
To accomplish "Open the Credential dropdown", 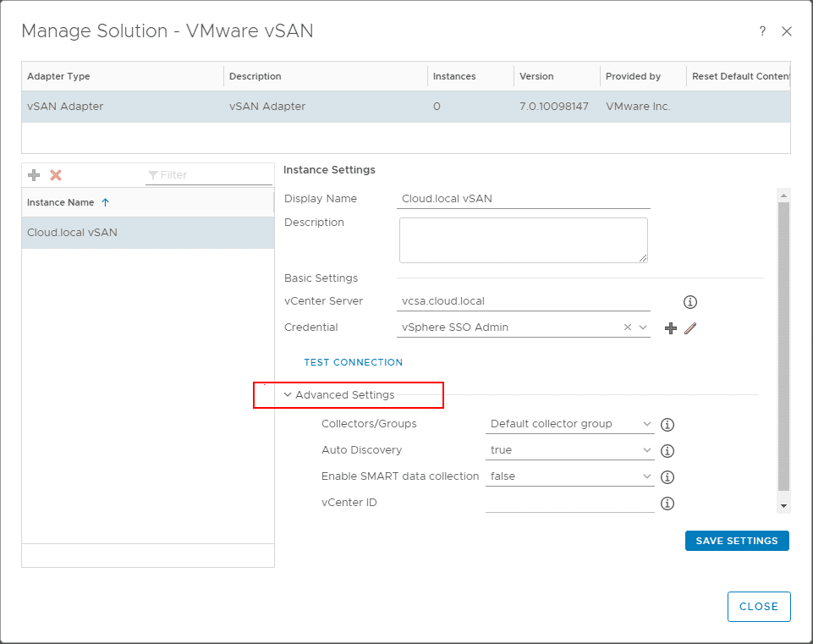I will 643,328.
